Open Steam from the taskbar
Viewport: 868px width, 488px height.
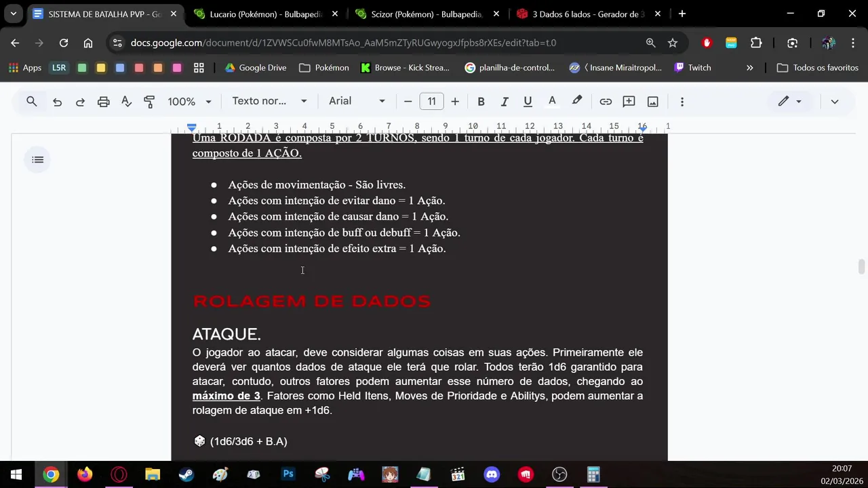tap(186, 474)
